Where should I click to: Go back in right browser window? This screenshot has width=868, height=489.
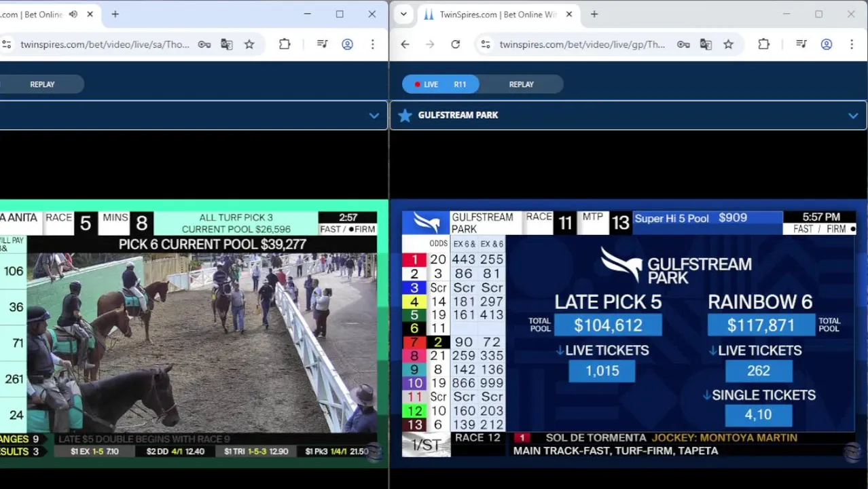click(405, 44)
